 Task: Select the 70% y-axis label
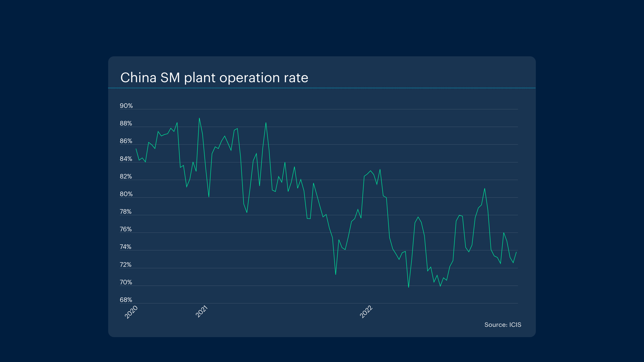[126, 282]
